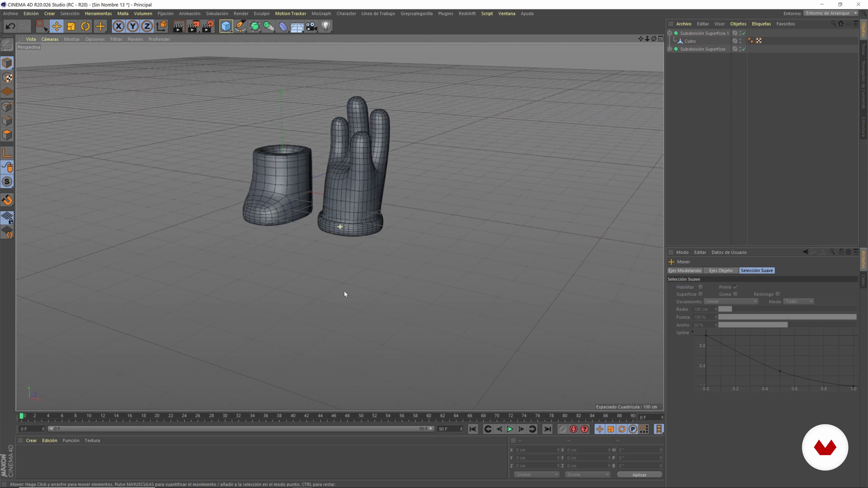Add a floor environment object
The image size is (868, 488).
[x=297, y=26]
